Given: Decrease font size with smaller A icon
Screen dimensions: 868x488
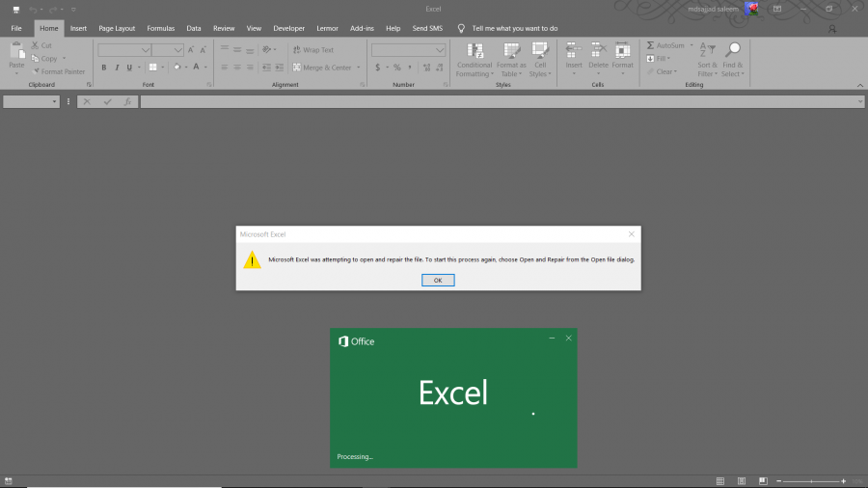Looking at the screenshot, I should [203, 50].
